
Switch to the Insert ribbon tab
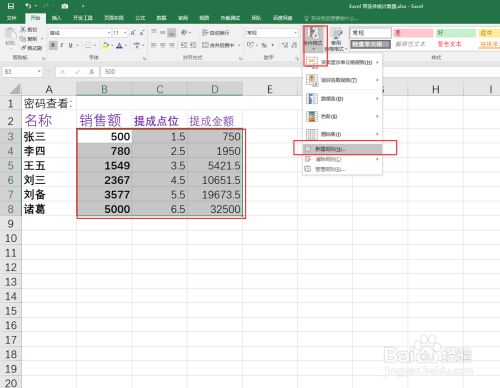pos(56,18)
